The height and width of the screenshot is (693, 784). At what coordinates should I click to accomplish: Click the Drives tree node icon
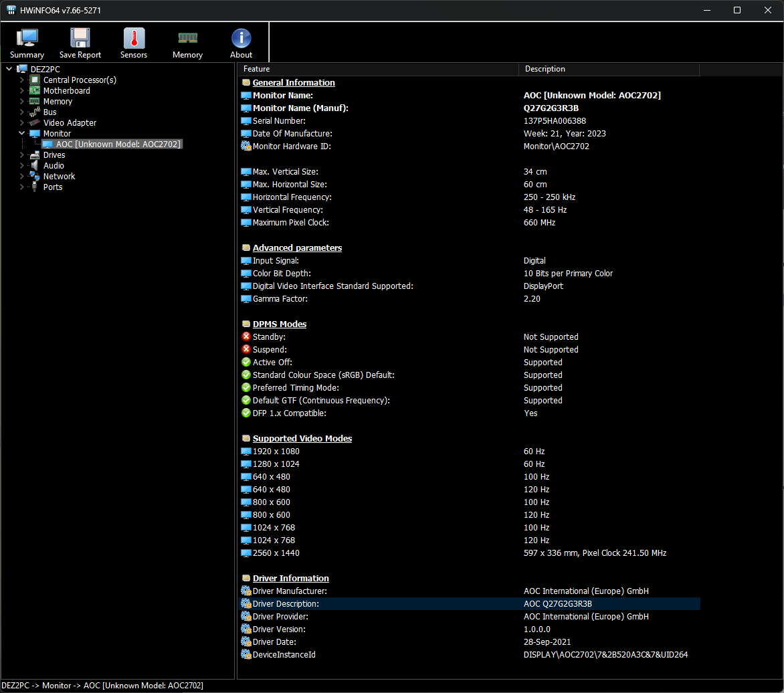coord(35,155)
